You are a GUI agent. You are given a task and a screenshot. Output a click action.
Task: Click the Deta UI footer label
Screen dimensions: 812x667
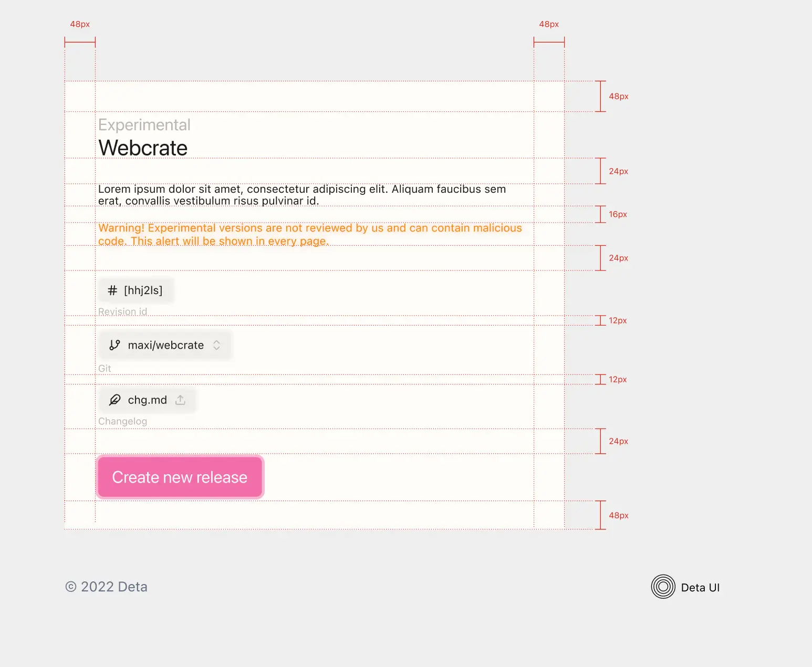(x=700, y=587)
